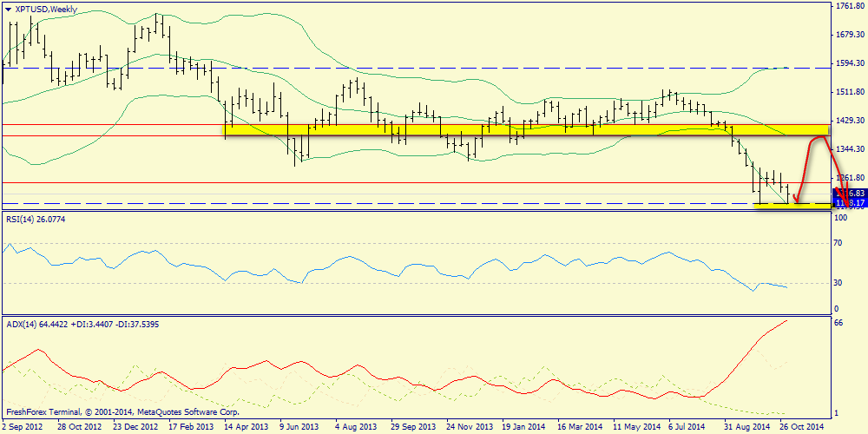The height and width of the screenshot is (434, 868).
Task: Click the 28 Oct 2012 date label
Action: [x=79, y=427]
